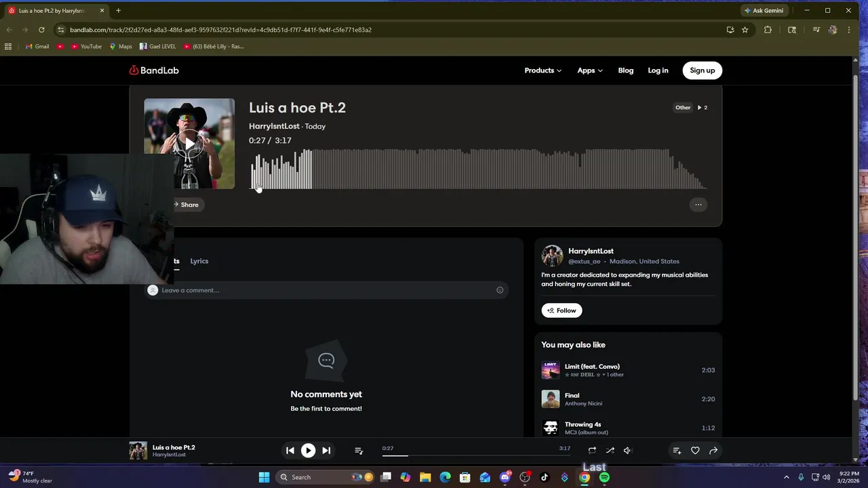Expand the Products dropdown menu
868x488 pixels.
click(x=542, y=70)
